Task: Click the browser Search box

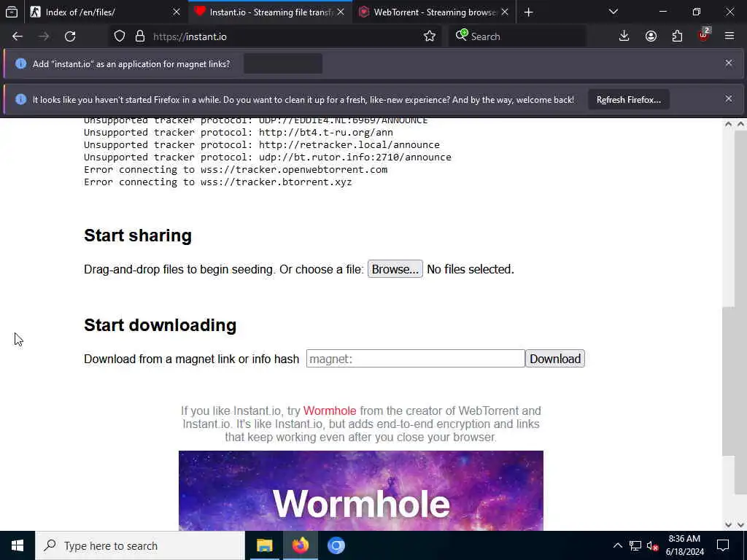Action: (x=517, y=36)
